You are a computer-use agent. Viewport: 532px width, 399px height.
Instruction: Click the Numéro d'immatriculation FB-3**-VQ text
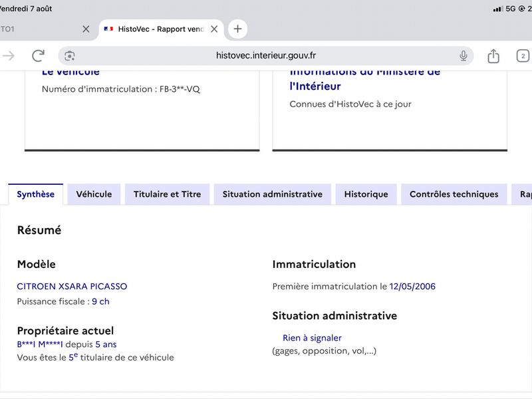[x=121, y=89]
